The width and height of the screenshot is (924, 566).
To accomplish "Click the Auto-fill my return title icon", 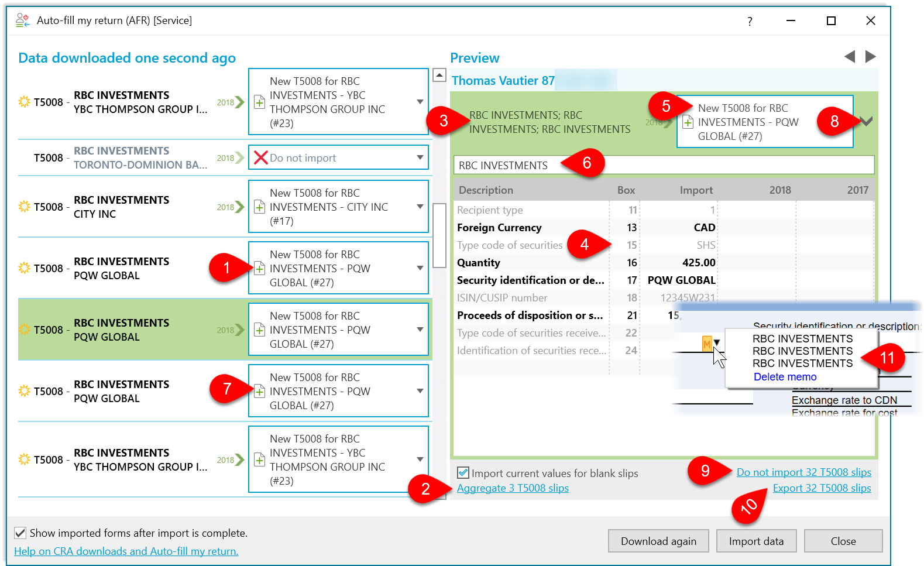I will coord(22,20).
